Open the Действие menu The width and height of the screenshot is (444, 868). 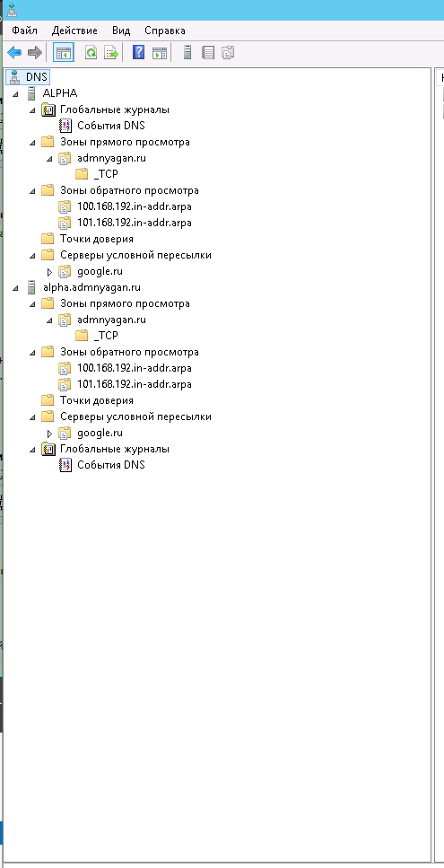click(74, 31)
